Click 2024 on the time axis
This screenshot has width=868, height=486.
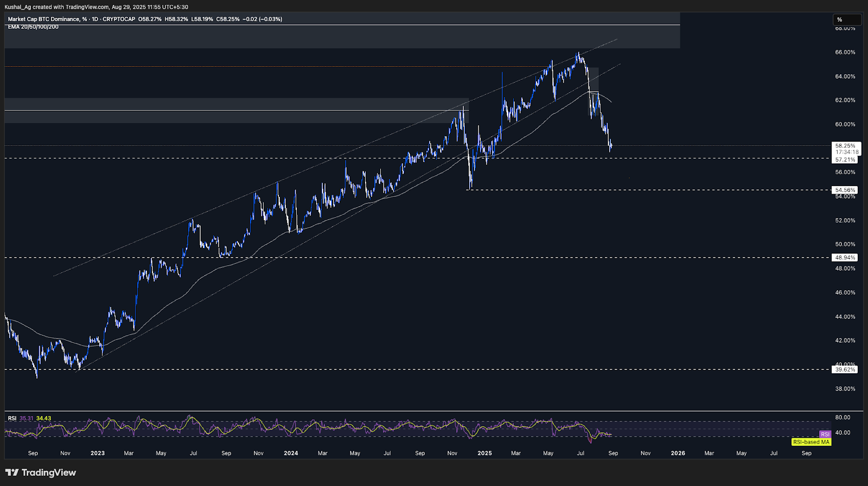(x=291, y=453)
